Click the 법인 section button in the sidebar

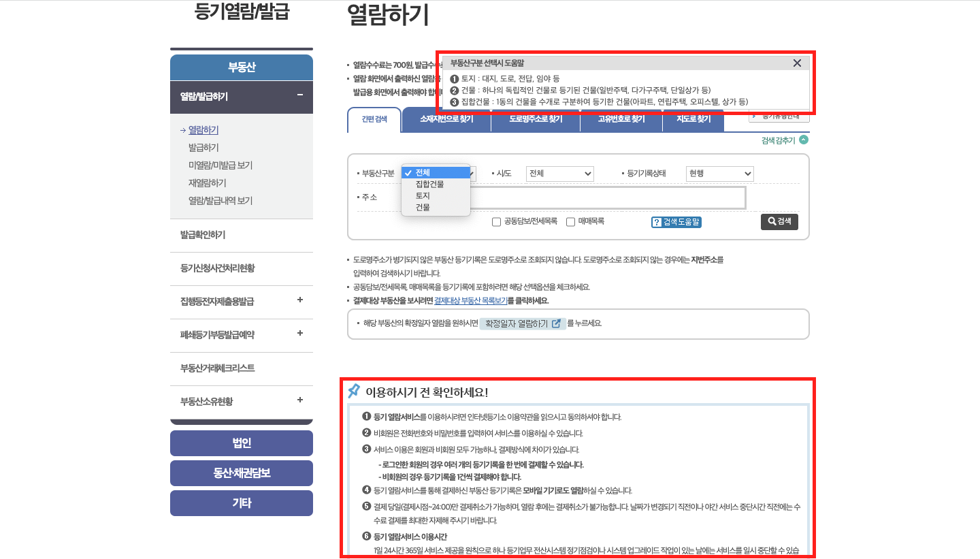click(x=241, y=443)
